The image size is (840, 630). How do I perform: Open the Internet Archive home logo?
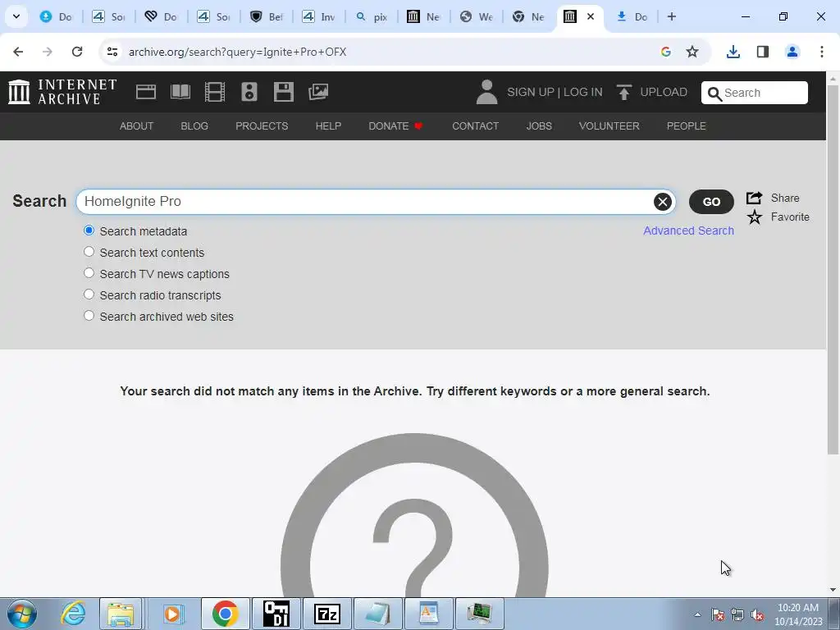click(x=62, y=92)
